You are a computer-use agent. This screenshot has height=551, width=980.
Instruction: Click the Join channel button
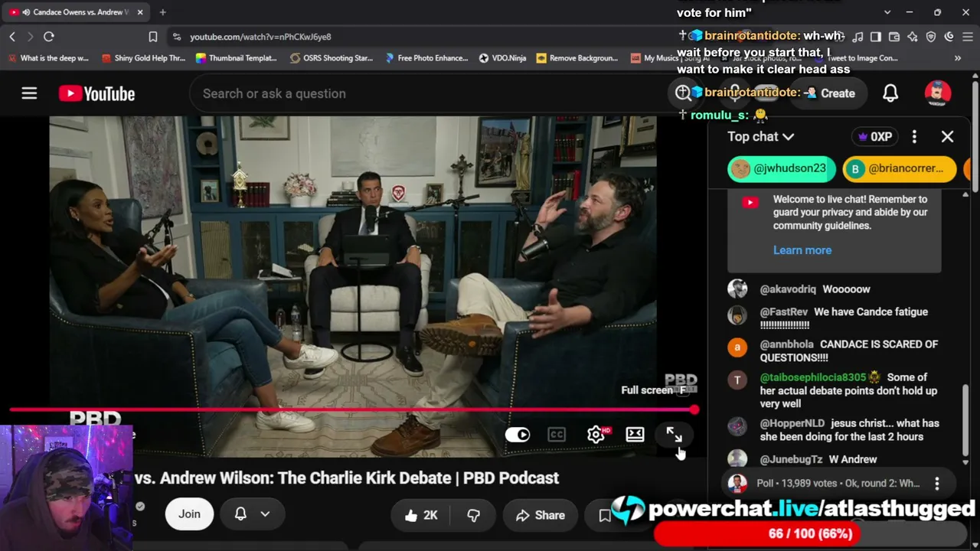[189, 514]
